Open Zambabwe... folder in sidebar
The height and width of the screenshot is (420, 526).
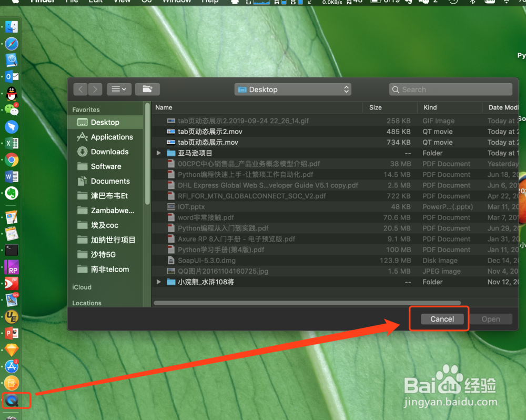[x=105, y=211]
